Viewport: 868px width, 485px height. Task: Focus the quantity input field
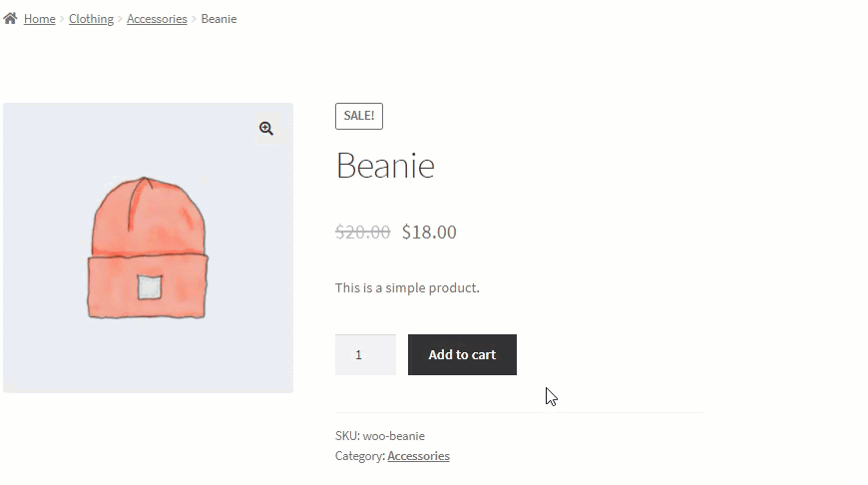[365, 354]
